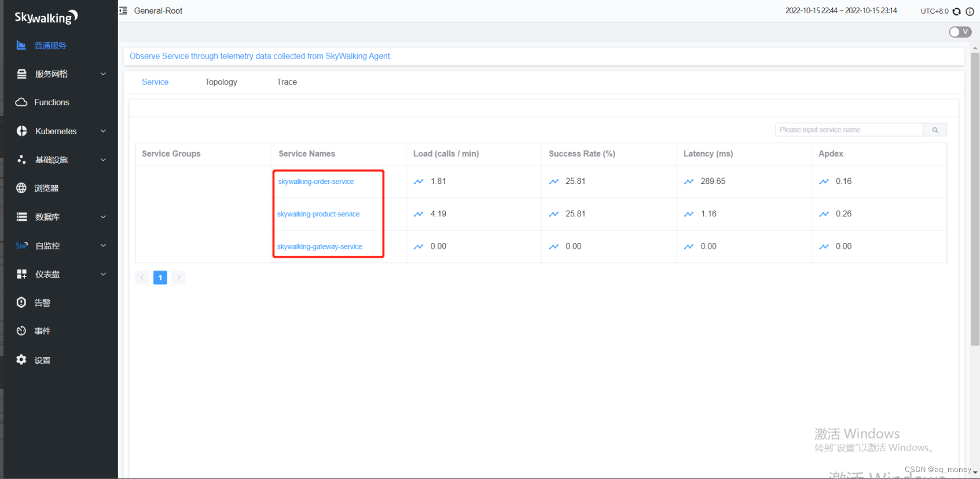Click the Latency value 289.65
980x479 pixels.
(713, 182)
